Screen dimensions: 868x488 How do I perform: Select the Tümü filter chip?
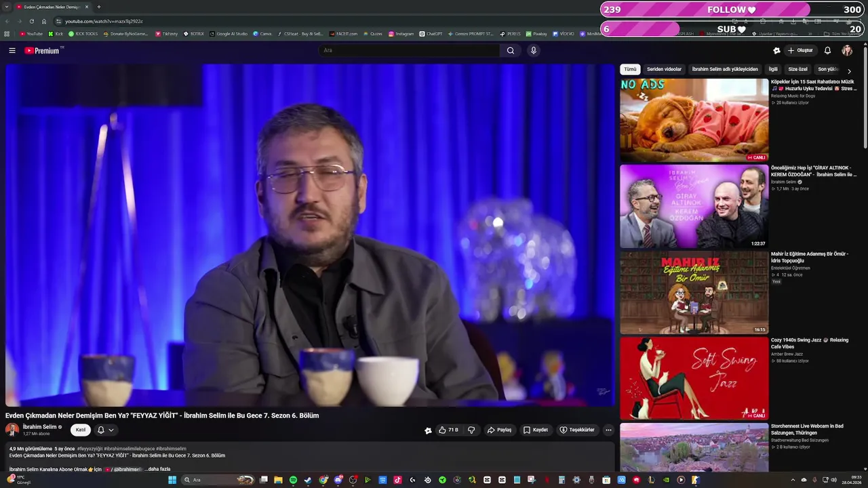click(630, 69)
